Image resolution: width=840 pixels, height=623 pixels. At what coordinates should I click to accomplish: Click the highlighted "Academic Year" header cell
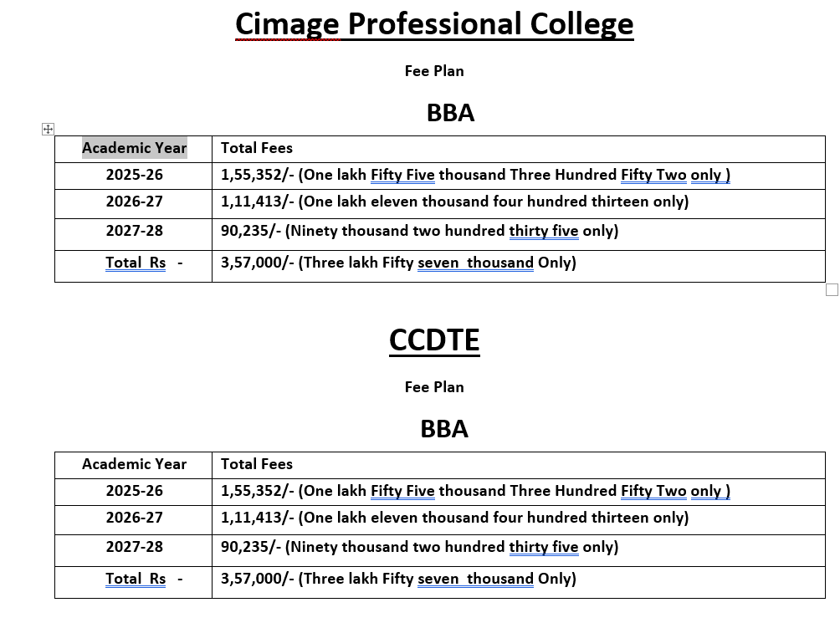(134, 148)
